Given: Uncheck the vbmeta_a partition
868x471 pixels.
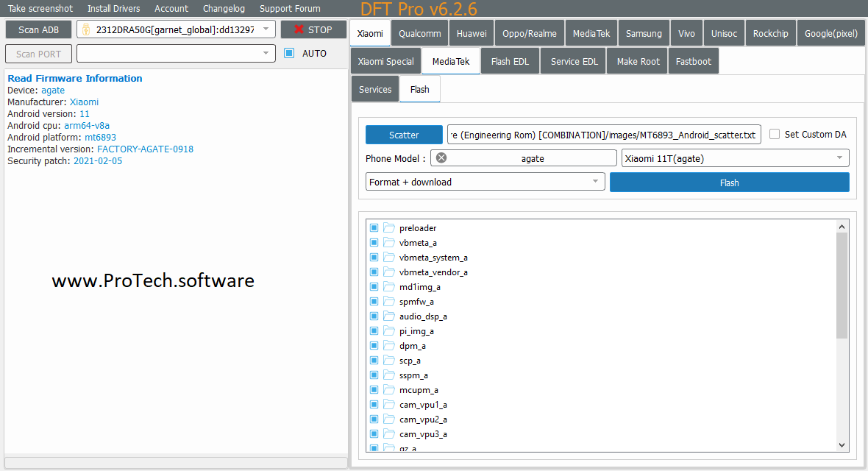Looking at the screenshot, I should [374, 243].
